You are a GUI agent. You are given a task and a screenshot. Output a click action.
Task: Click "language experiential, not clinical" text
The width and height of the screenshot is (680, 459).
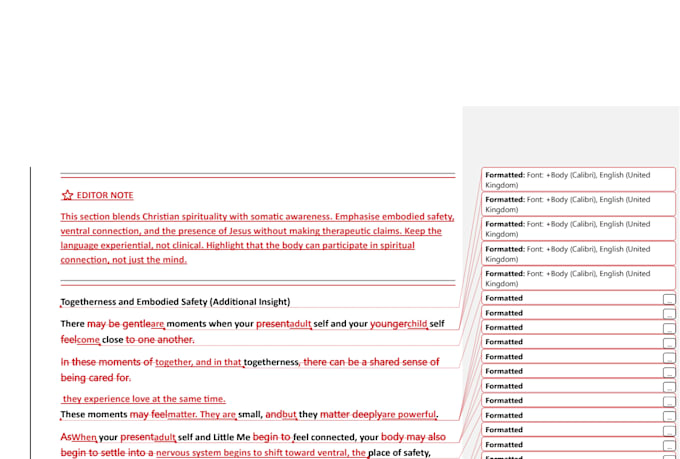point(132,245)
